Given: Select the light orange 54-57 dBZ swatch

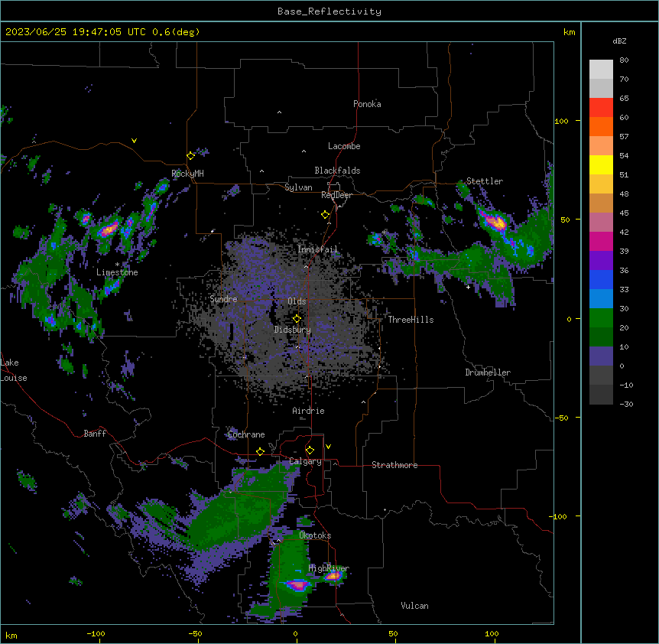Looking at the screenshot, I should point(601,146).
